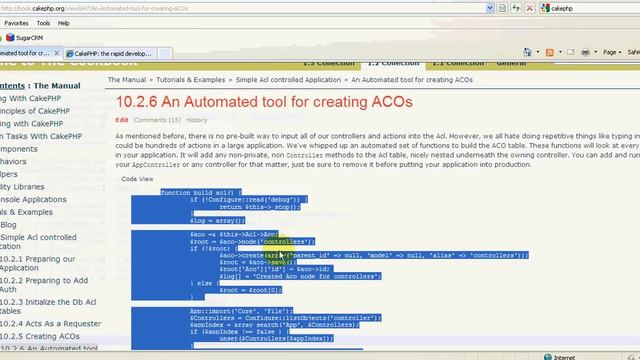Image resolution: width=640 pixels, height=360 pixels.
Task: Click the function build_acl() code line
Action: pyautogui.click(x=201, y=193)
